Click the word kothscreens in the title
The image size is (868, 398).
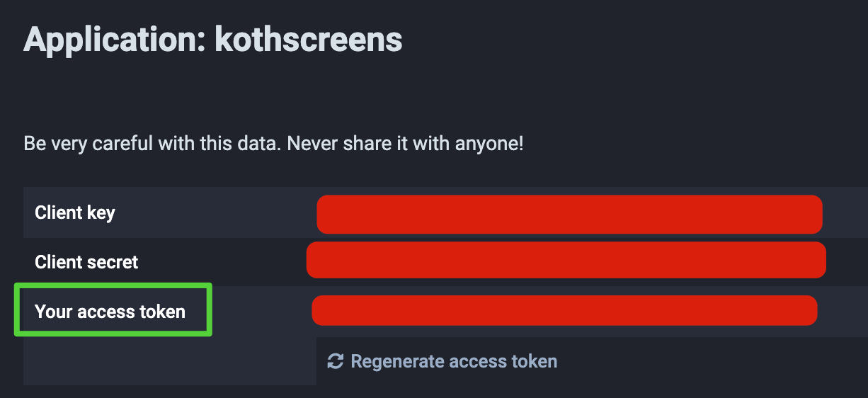click(309, 39)
